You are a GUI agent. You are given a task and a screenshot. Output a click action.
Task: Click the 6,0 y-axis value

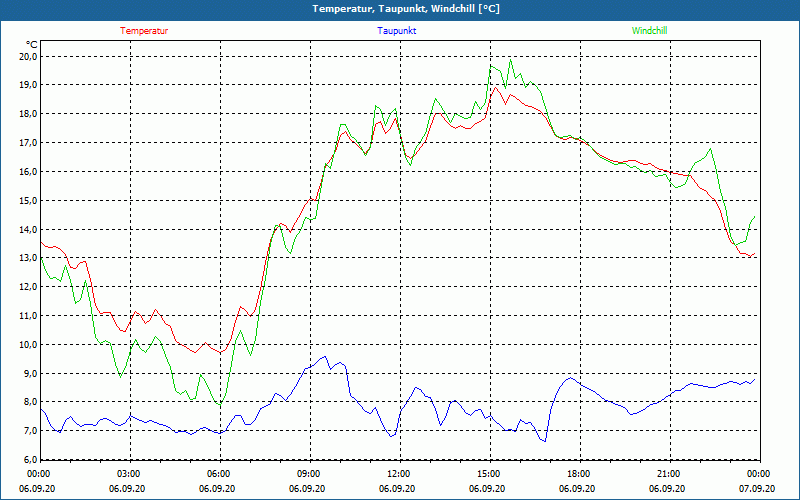31,459
